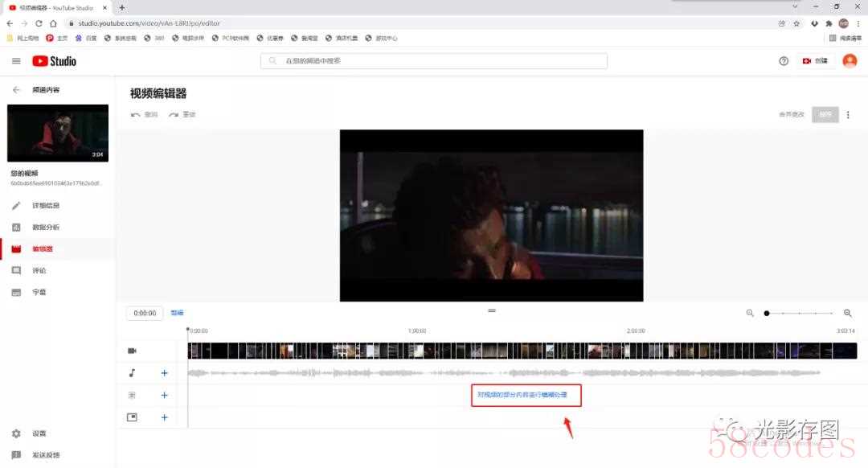
Task: Select the red Editor sidebar item
Action: tap(58, 248)
